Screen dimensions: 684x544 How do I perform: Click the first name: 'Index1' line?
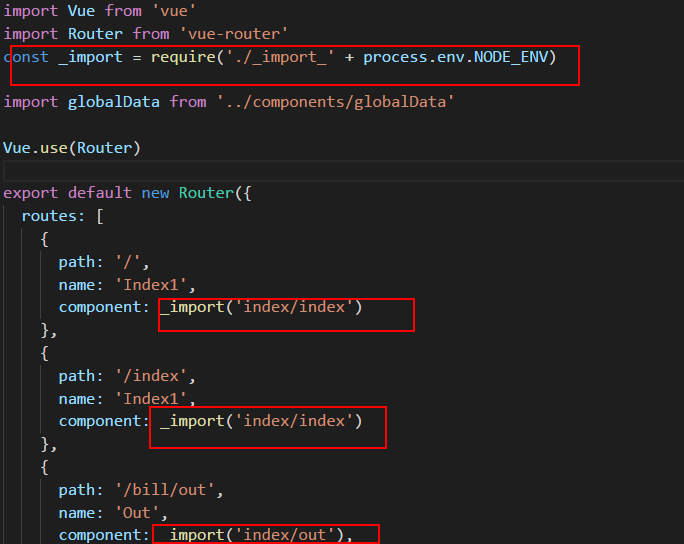[x=127, y=285]
